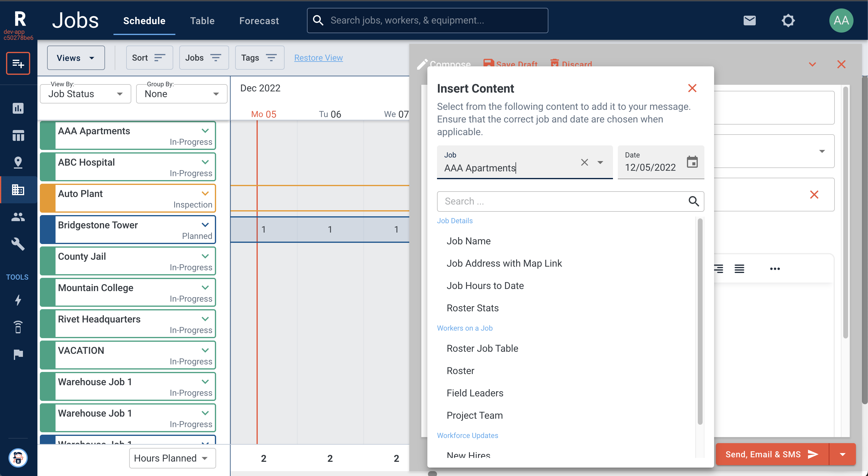Click the Discard button
This screenshot has height=476, width=868.
pyautogui.click(x=571, y=64)
